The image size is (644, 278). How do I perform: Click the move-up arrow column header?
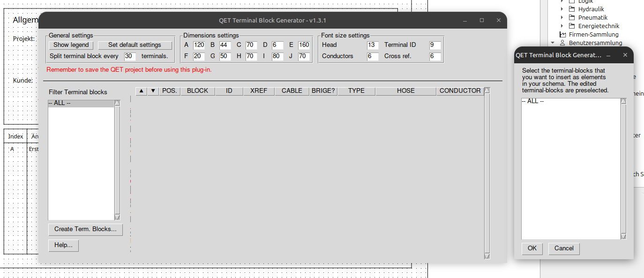pyautogui.click(x=141, y=91)
